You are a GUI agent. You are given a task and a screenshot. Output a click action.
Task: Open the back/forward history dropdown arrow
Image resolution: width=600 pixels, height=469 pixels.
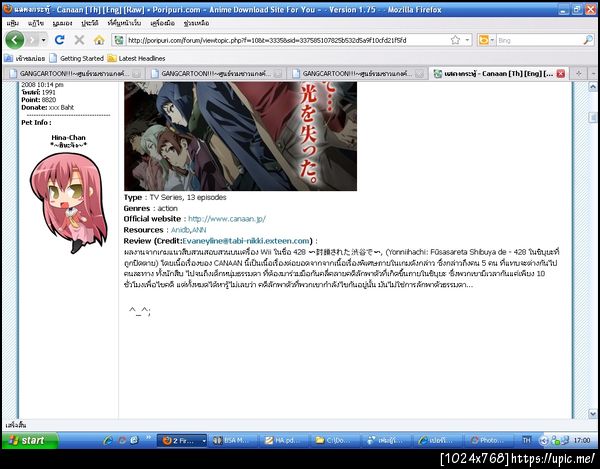tap(44, 40)
